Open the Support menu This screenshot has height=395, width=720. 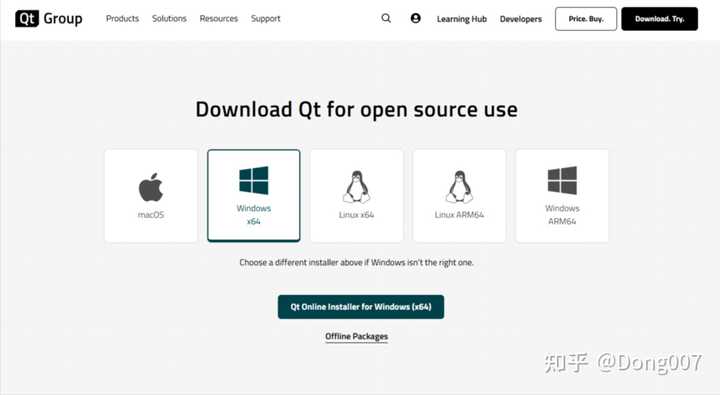[265, 18]
